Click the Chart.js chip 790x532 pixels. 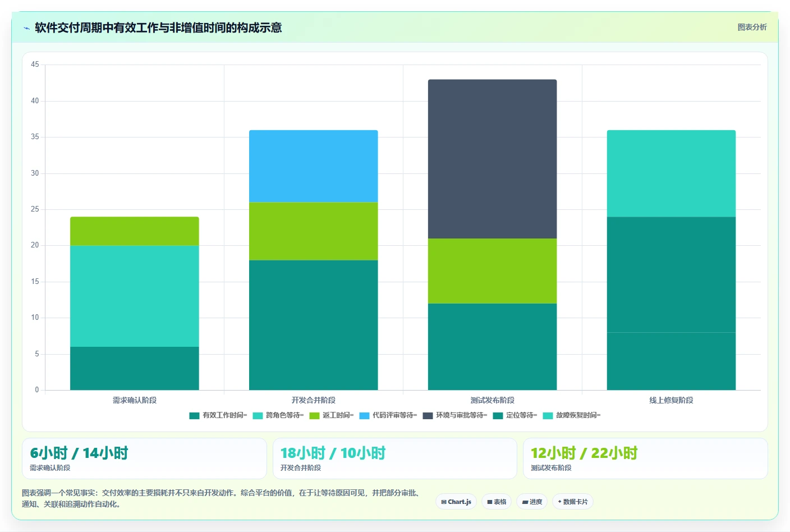coord(456,502)
